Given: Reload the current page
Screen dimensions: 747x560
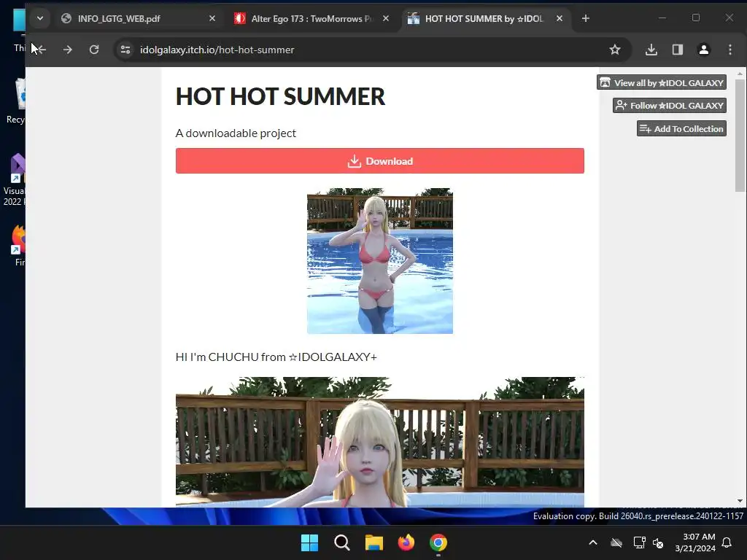Looking at the screenshot, I should 94,50.
